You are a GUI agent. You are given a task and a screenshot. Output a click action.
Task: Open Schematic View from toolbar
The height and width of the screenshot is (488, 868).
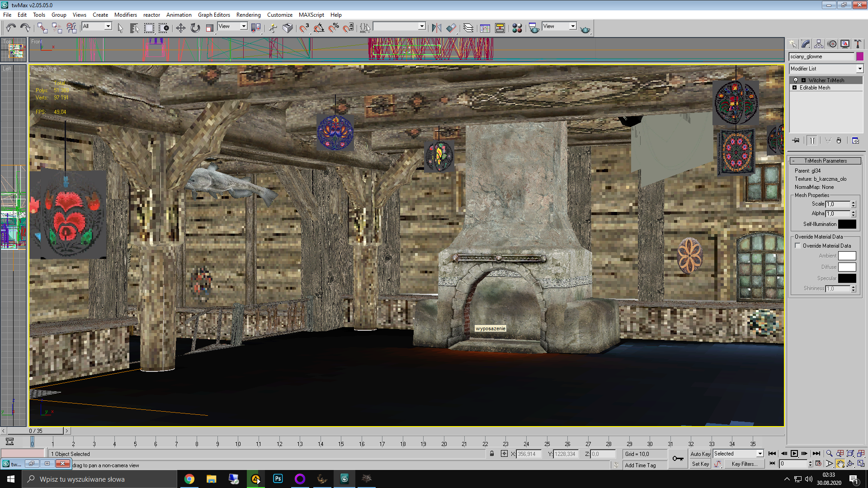tap(500, 28)
